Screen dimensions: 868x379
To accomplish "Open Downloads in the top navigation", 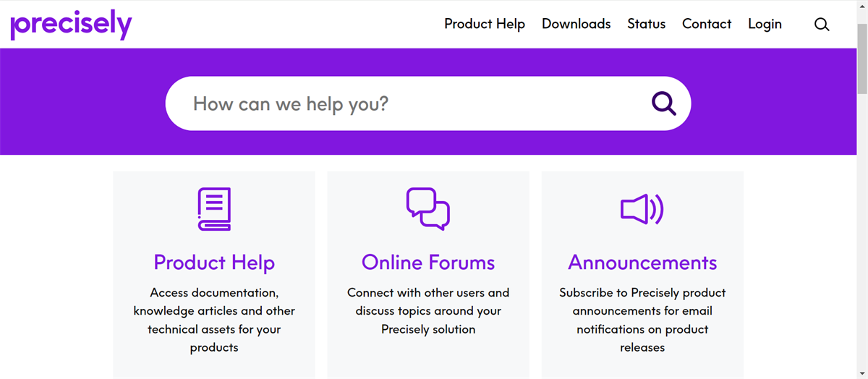I will [x=576, y=24].
